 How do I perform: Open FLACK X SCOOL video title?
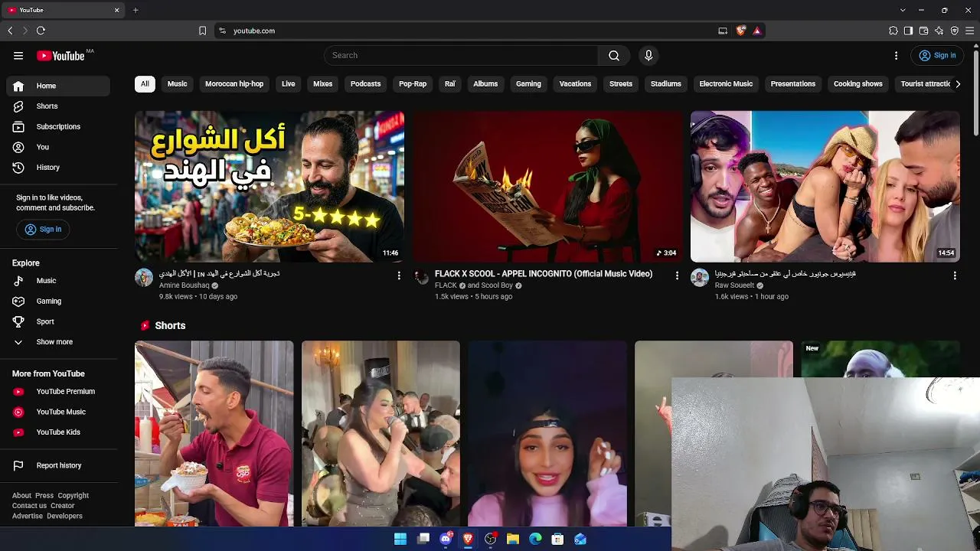click(544, 274)
